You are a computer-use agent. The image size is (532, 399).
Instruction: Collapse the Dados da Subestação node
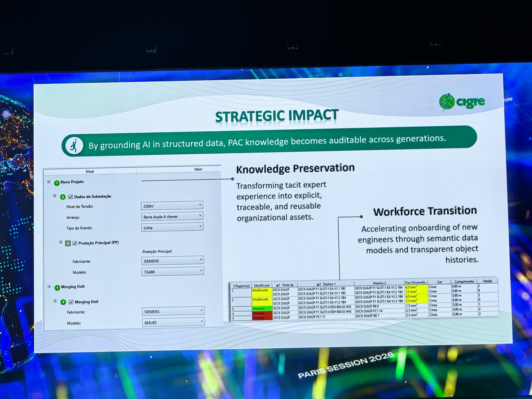(55, 196)
